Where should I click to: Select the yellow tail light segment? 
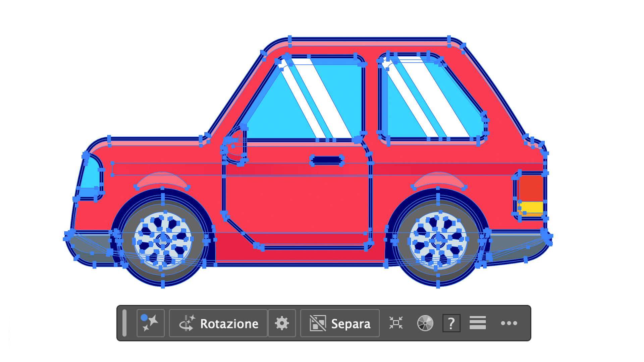(x=531, y=207)
